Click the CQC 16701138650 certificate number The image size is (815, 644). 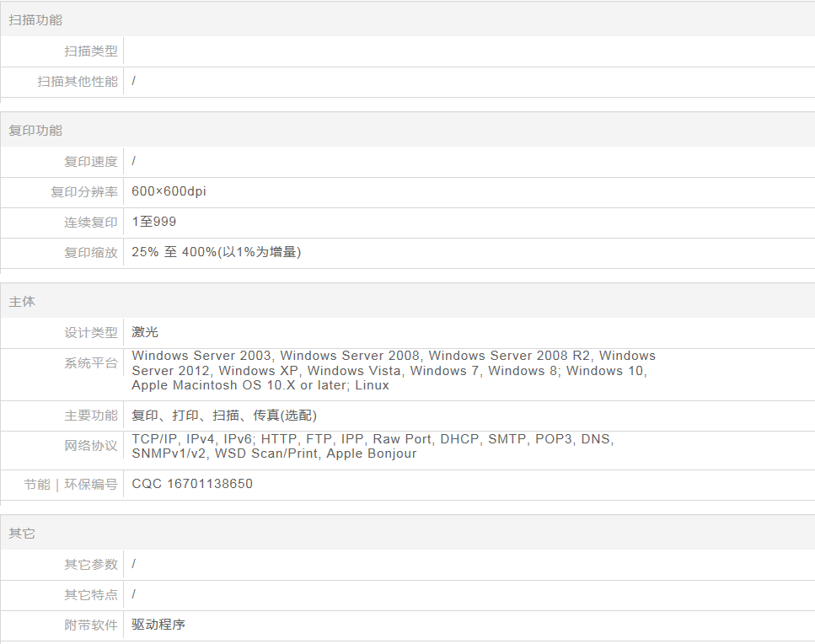click(192, 484)
